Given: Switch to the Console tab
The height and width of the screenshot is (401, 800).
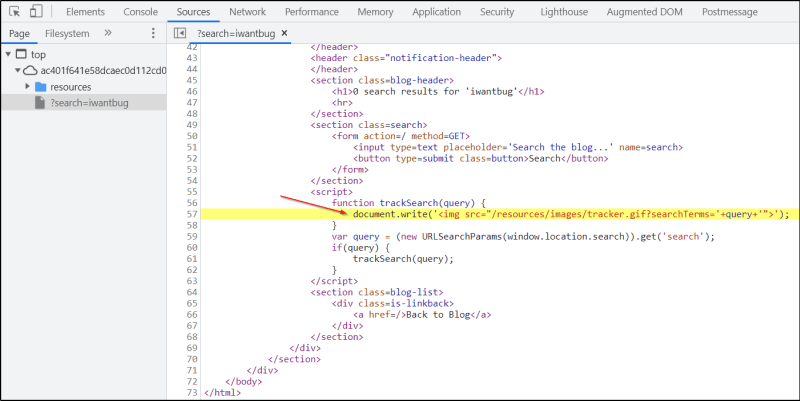Looking at the screenshot, I should click(x=140, y=12).
